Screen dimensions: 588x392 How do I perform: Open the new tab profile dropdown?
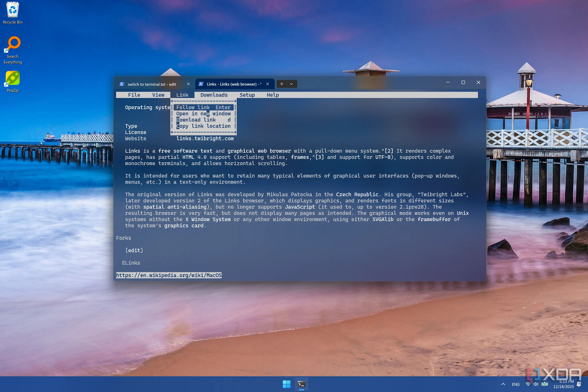pyautogui.click(x=292, y=84)
